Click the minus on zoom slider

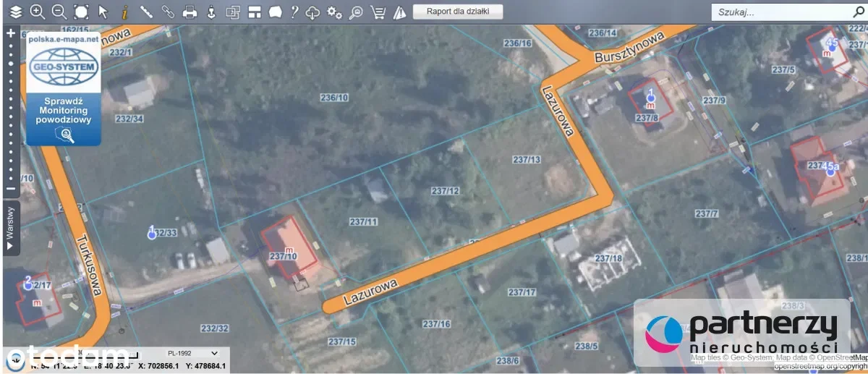coord(10,190)
